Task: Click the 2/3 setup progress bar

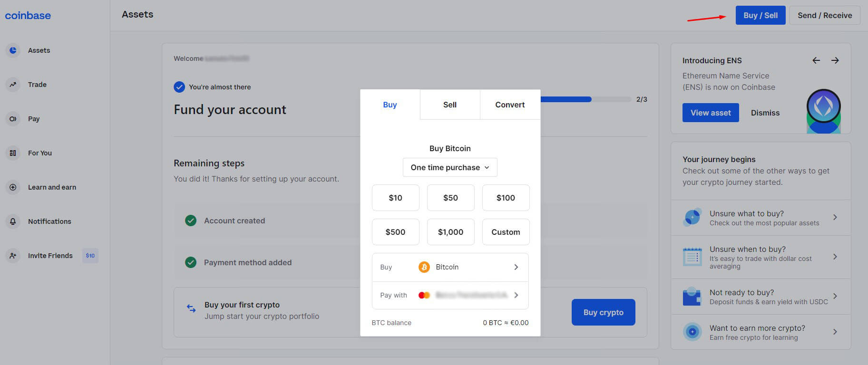Action: point(585,99)
